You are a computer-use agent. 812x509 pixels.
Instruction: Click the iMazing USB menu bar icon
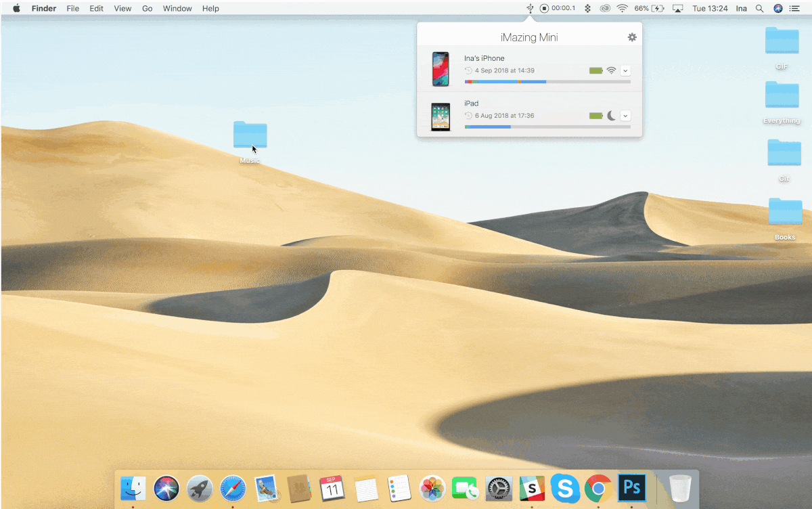[531, 8]
